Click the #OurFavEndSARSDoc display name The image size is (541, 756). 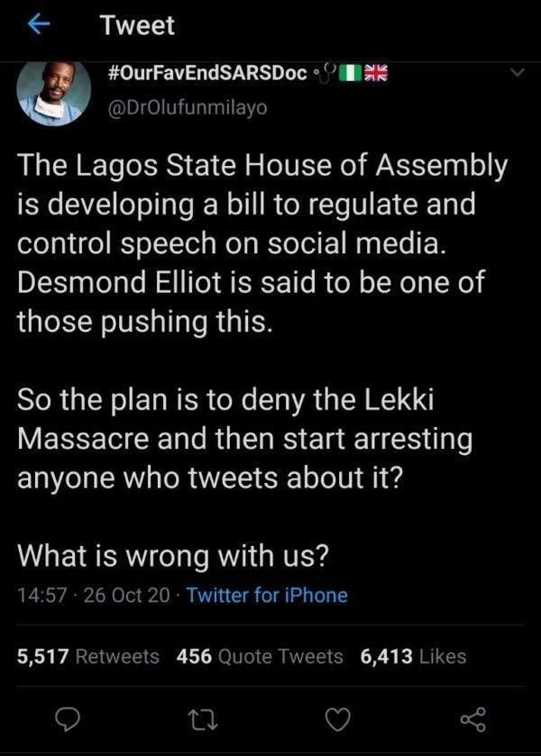pyautogui.click(x=208, y=75)
